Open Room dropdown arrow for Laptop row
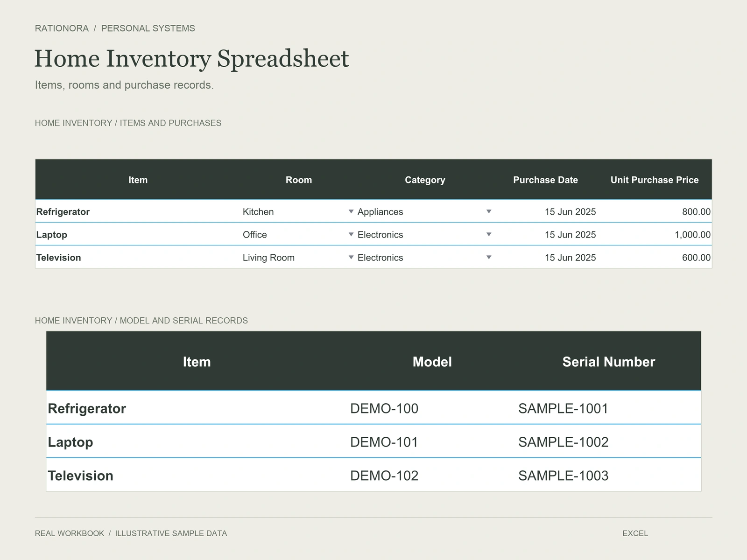 [x=351, y=235]
